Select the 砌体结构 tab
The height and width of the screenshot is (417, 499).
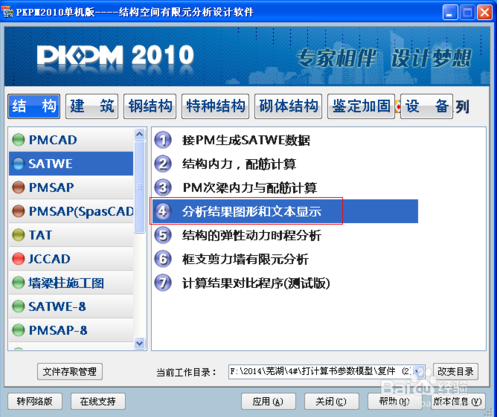coord(288,106)
